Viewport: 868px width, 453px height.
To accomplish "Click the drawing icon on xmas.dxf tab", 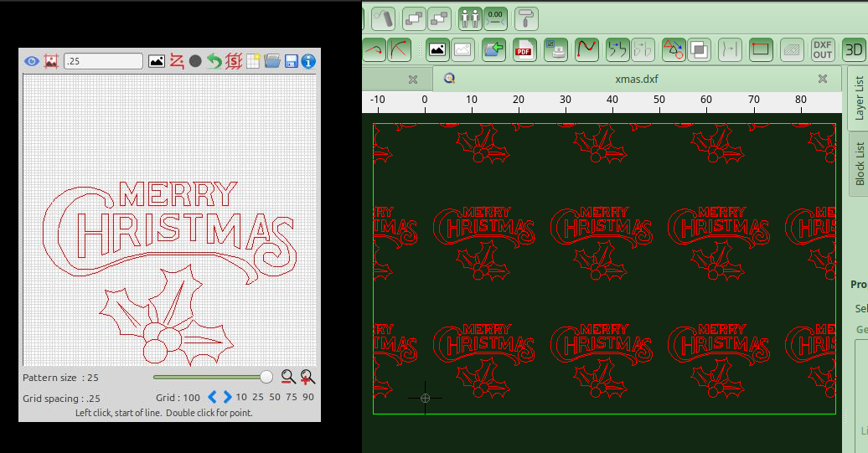I will pos(449,79).
